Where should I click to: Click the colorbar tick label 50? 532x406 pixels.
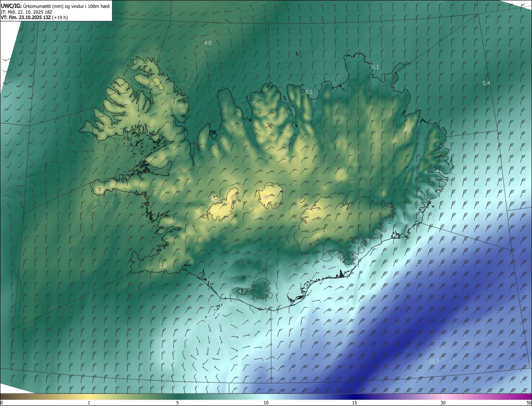(529, 403)
